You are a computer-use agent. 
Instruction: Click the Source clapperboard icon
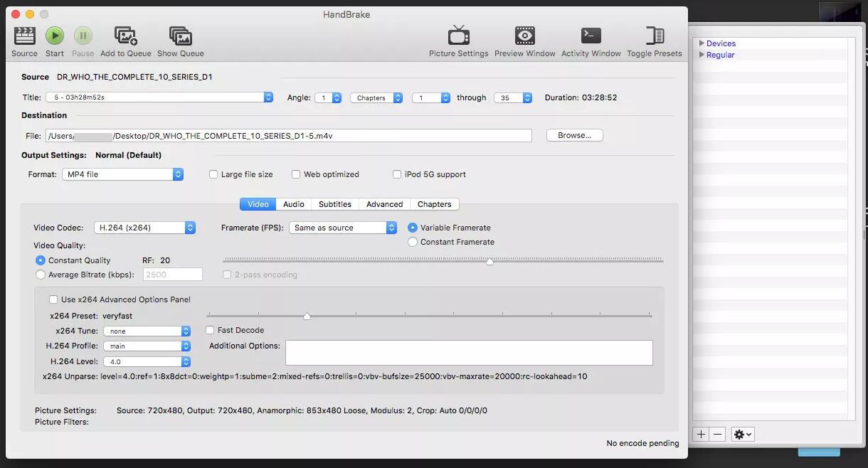point(24,36)
